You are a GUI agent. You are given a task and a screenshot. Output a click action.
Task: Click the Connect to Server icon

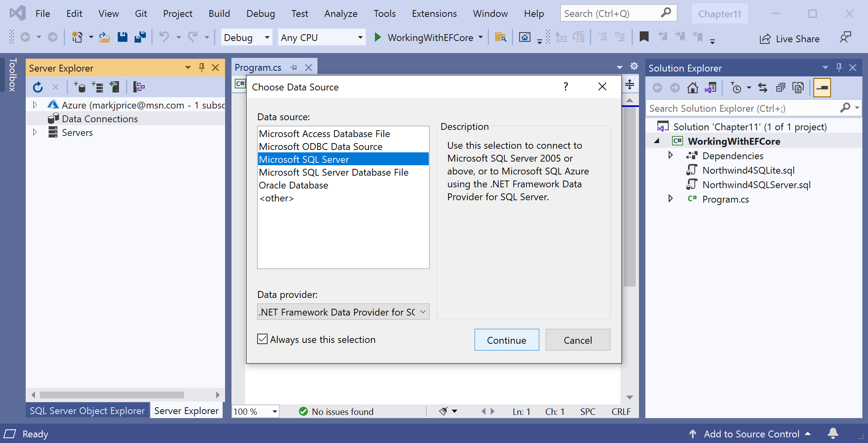pyautogui.click(x=98, y=86)
